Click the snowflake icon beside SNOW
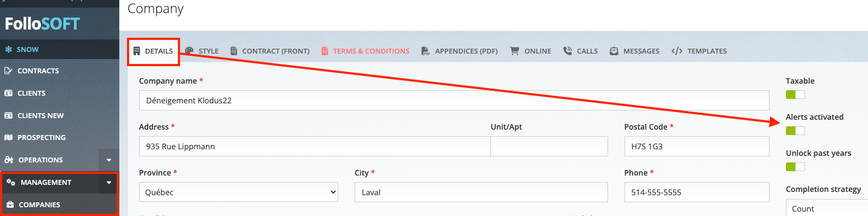868x216 pixels. (x=8, y=49)
